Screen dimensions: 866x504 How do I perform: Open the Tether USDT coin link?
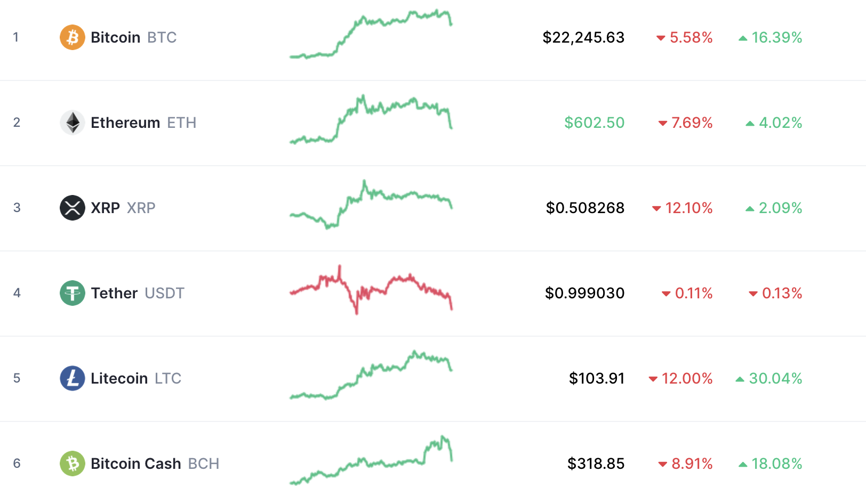[x=138, y=293]
